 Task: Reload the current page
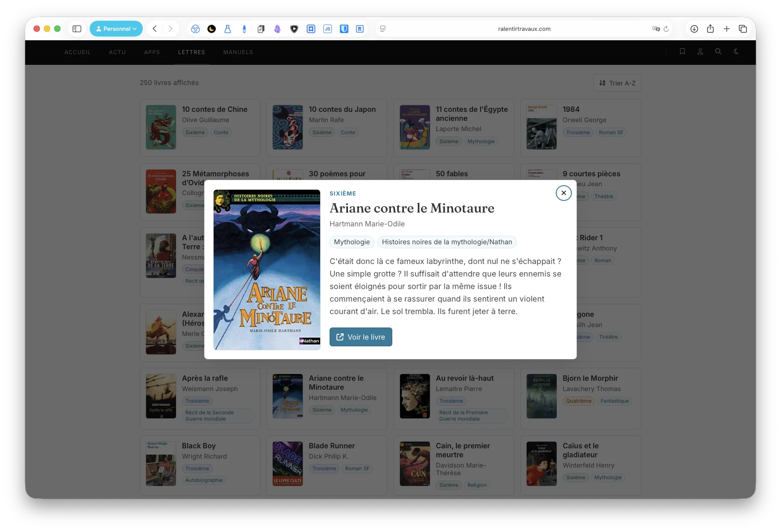(x=666, y=29)
